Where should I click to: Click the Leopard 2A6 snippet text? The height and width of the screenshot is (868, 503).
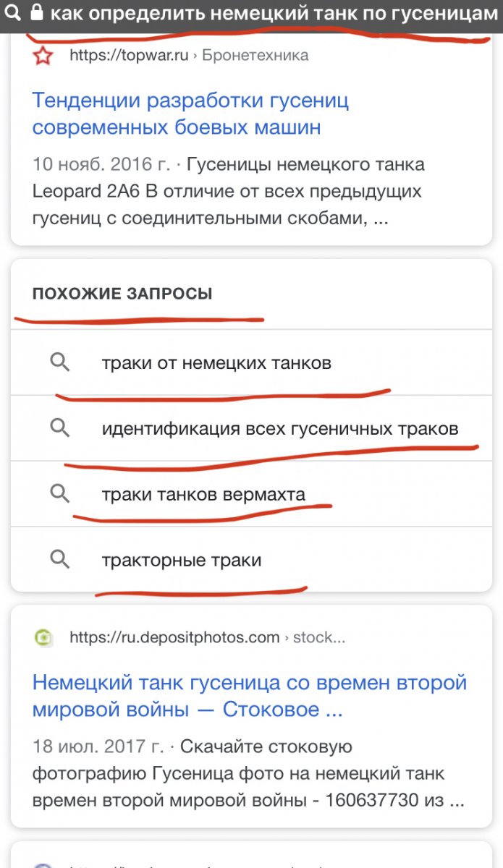pos(228,192)
